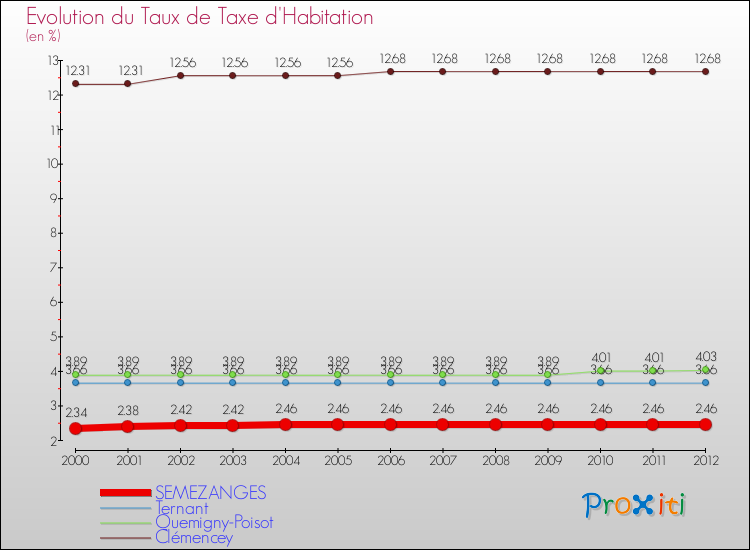This screenshot has width=750, height=550.
Task: Click the Clémencey brown data point for 2000
Action: [x=76, y=84]
